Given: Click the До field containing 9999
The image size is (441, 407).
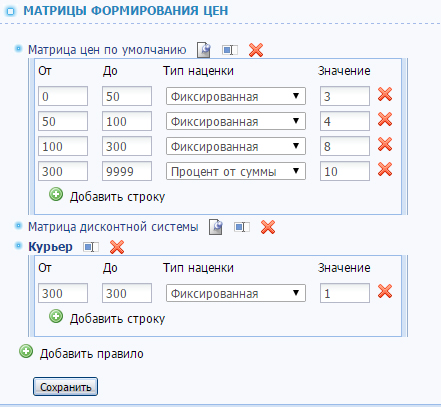Looking at the screenshot, I should pyautogui.click(x=127, y=171).
